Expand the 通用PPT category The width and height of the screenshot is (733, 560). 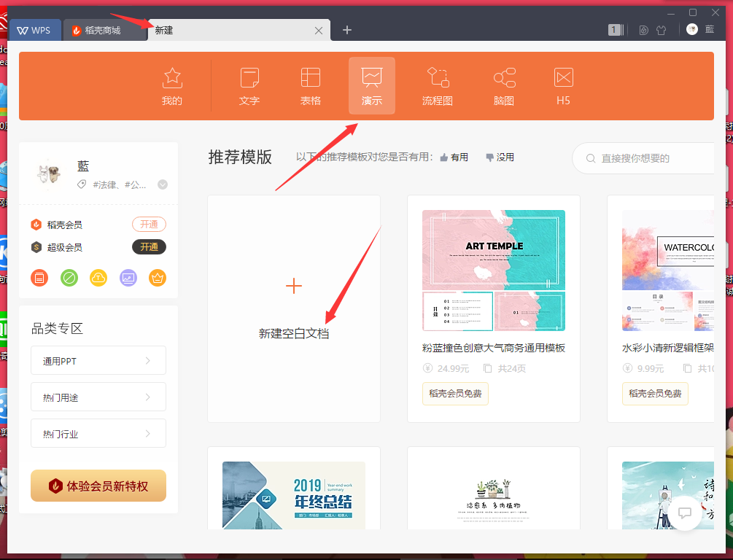click(x=98, y=360)
